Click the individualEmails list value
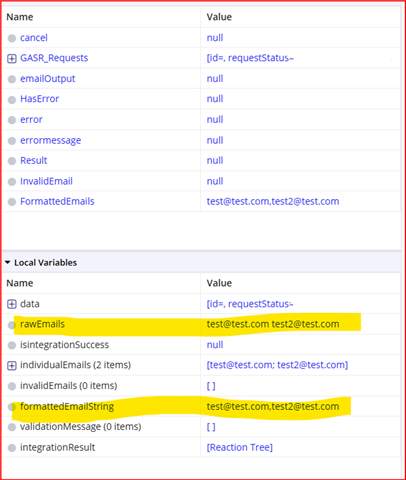The width and height of the screenshot is (406, 480). [x=277, y=365]
